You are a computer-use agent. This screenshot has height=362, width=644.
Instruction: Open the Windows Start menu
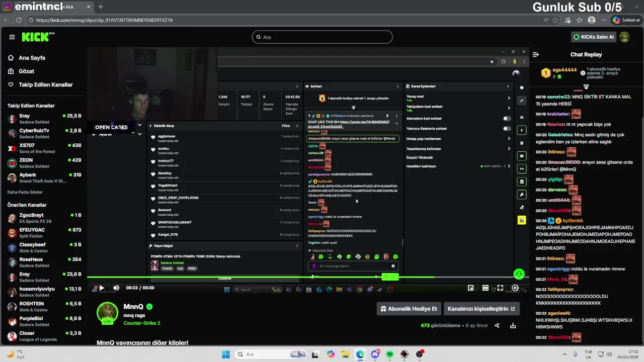tap(225, 354)
